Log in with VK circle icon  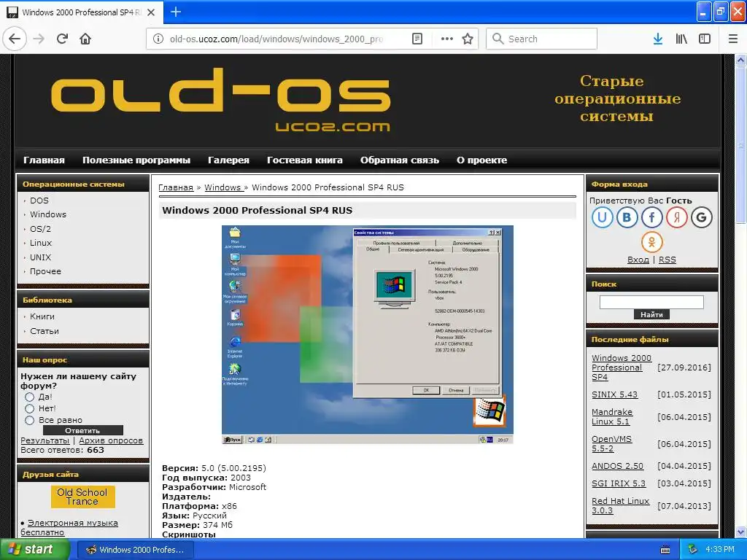pyautogui.click(x=627, y=217)
